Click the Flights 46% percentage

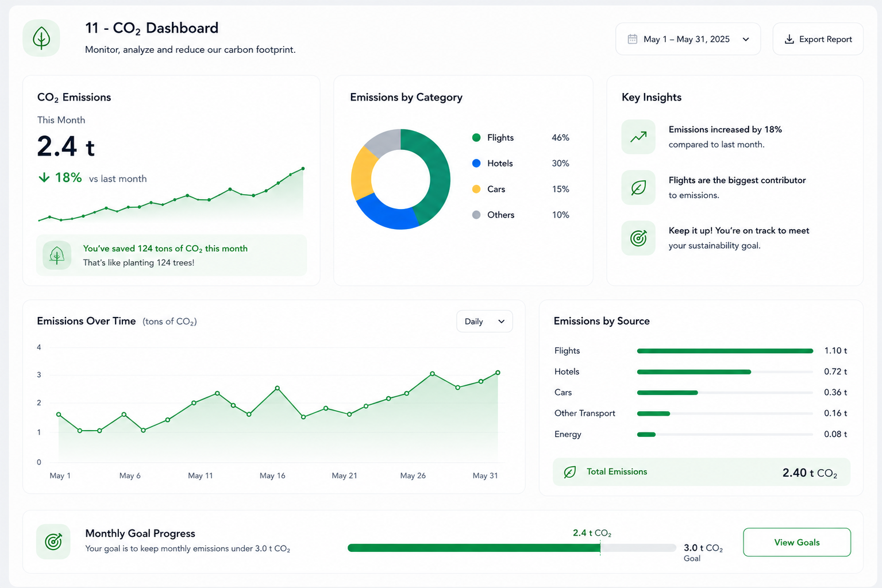[x=560, y=138]
